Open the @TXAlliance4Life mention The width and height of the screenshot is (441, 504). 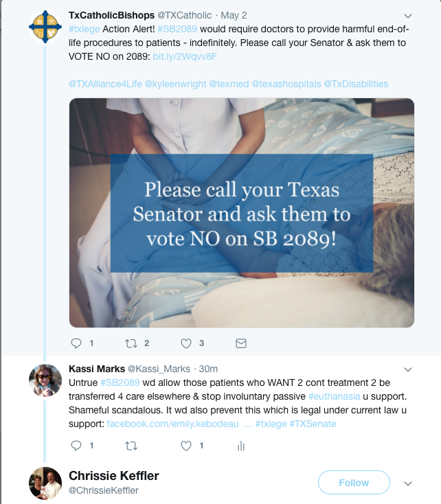pyautogui.click(x=105, y=84)
